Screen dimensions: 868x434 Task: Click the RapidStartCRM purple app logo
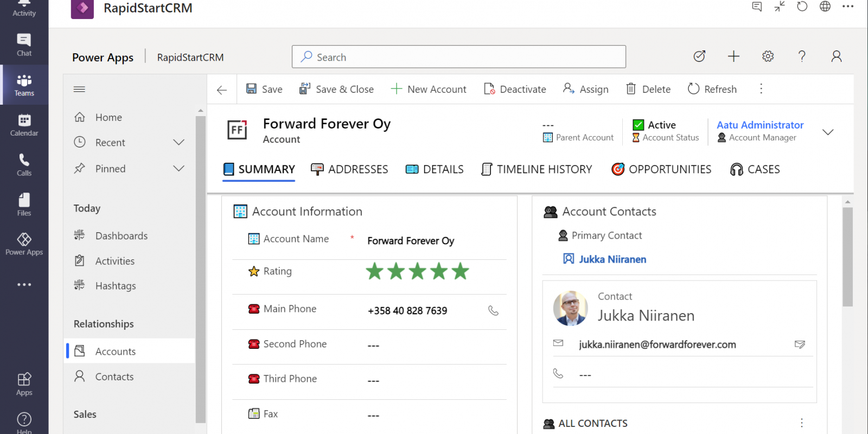click(x=82, y=8)
